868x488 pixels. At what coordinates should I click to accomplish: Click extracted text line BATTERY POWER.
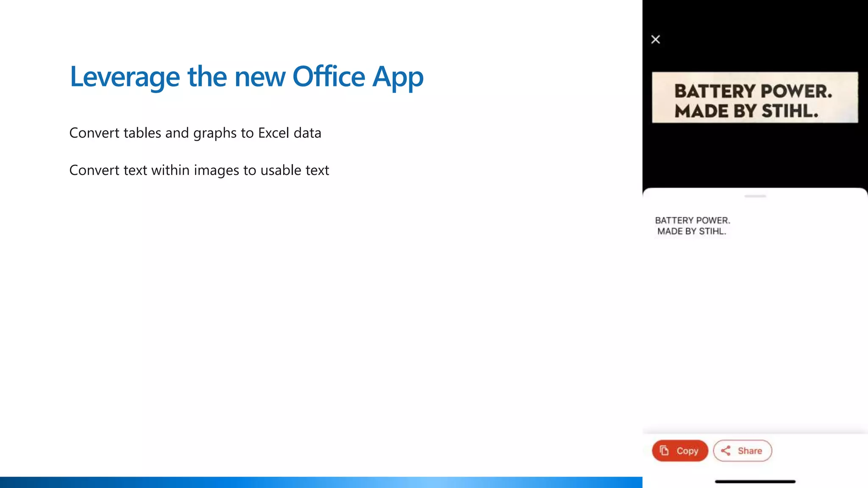click(693, 220)
